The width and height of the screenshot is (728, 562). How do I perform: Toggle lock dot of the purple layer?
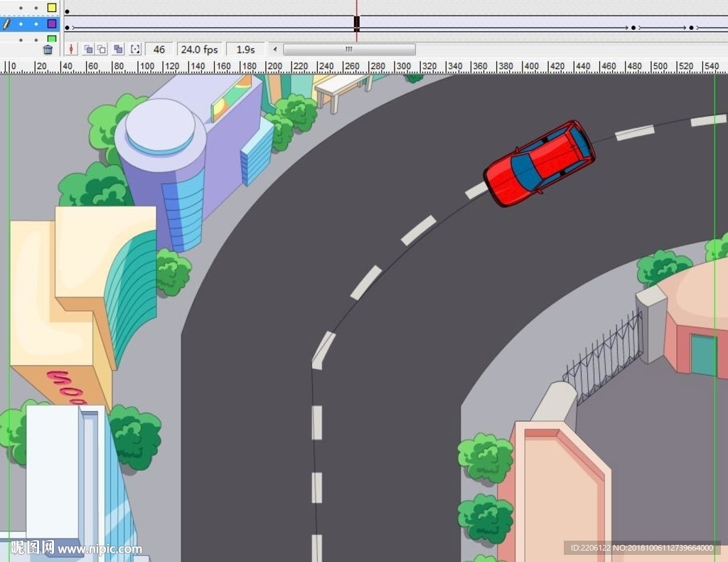[36, 24]
